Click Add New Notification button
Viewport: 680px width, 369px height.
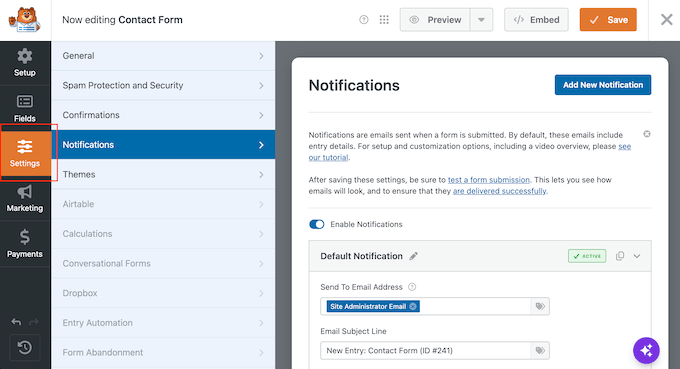603,85
